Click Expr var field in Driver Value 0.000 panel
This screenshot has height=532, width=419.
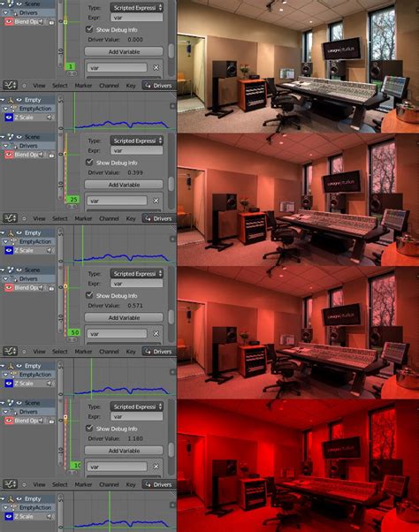pyautogui.click(x=136, y=18)
